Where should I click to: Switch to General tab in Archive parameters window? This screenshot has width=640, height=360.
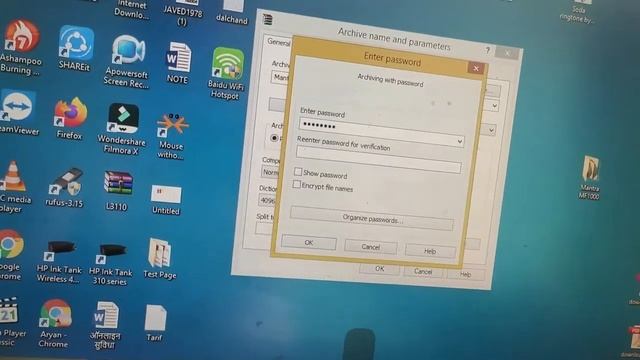coord(279,42)
